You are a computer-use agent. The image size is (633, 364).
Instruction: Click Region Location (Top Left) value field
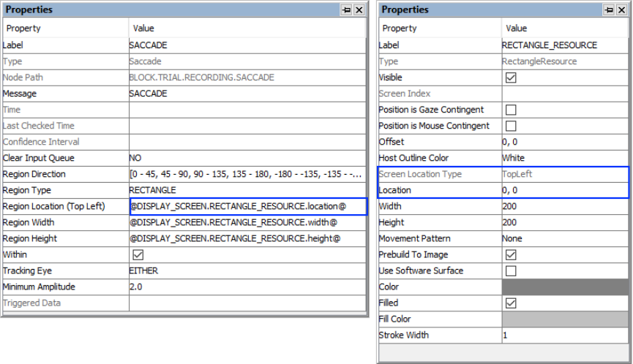pos(248,206)
